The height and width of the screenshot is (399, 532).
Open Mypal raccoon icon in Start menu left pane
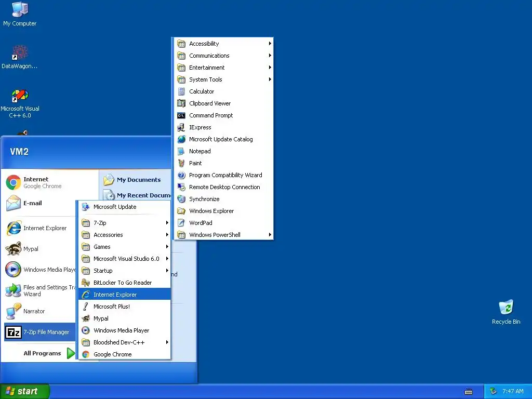(13, 249)
